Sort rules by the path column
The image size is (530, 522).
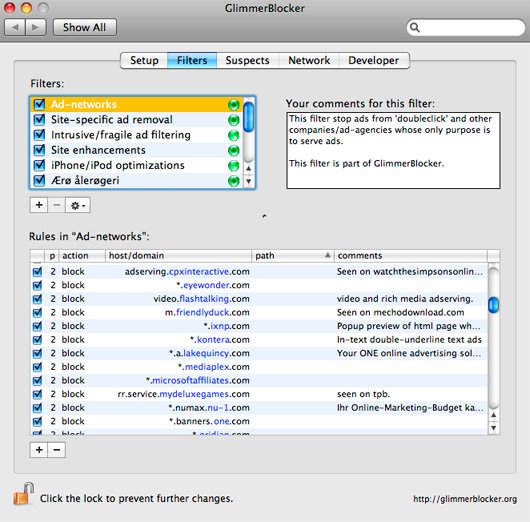293,256
